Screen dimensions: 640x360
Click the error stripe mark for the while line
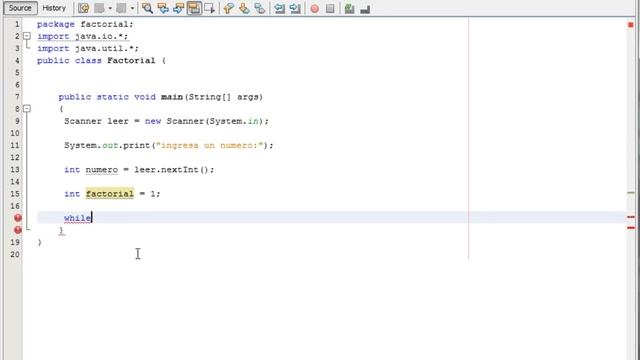tap(631, 217)
